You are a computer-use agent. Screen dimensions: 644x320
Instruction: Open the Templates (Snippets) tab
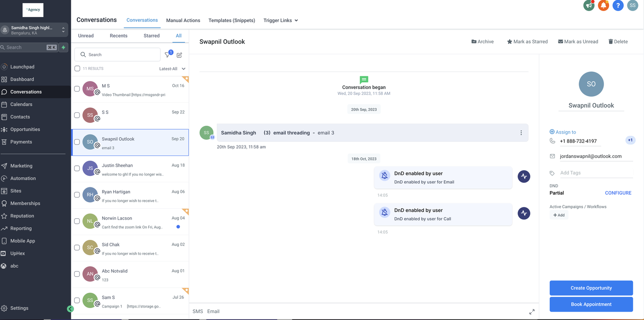click(231, 20)
